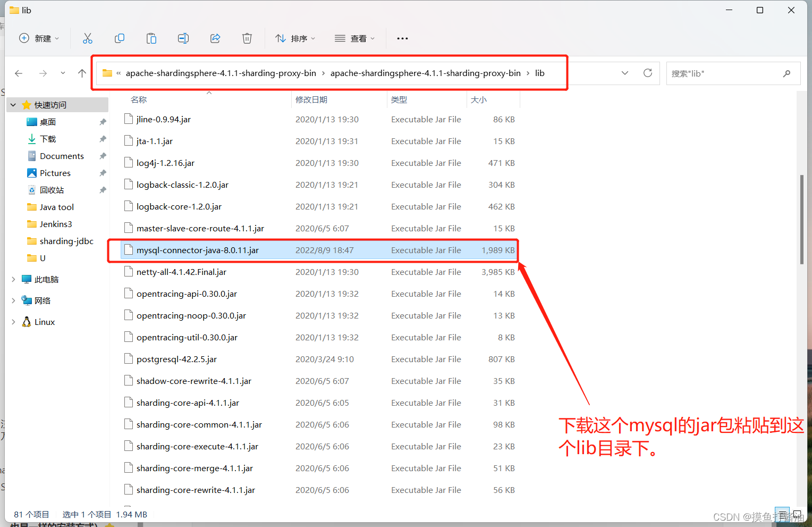Viewport: 812px width, 527px height.
Task: Sort by 名称 column header
Action: [x=139, y=99]
